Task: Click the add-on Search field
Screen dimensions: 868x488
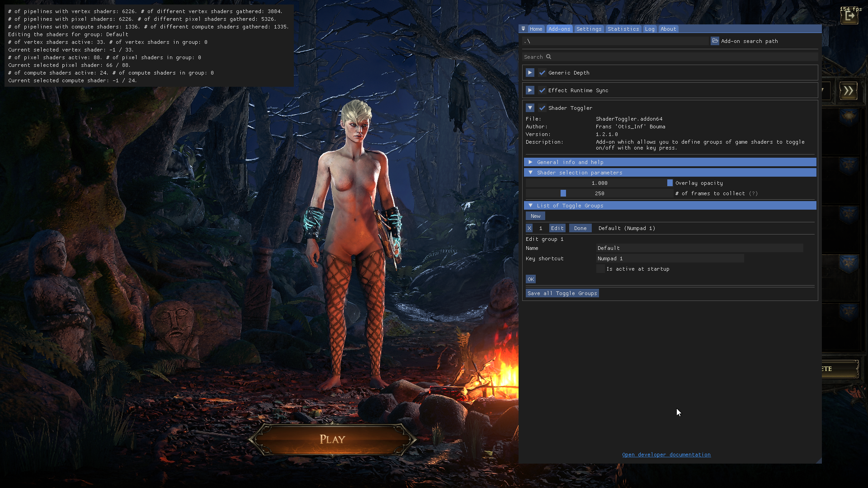Action: click(670, 57)
